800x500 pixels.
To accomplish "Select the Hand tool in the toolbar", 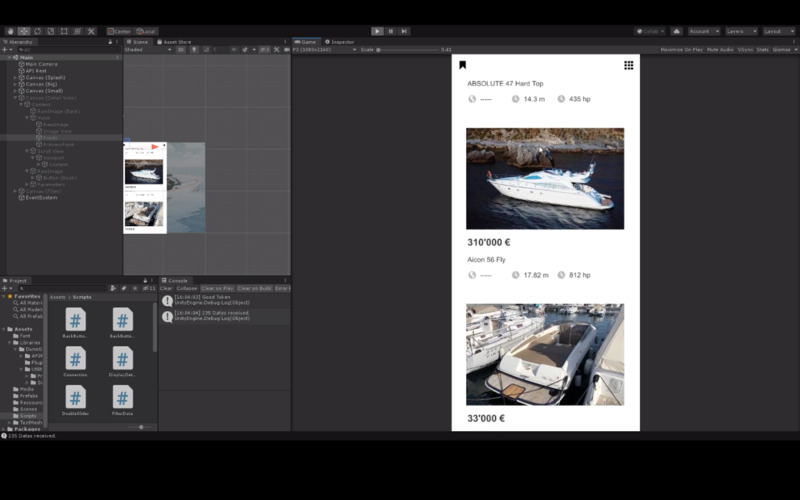I will 10,31.
